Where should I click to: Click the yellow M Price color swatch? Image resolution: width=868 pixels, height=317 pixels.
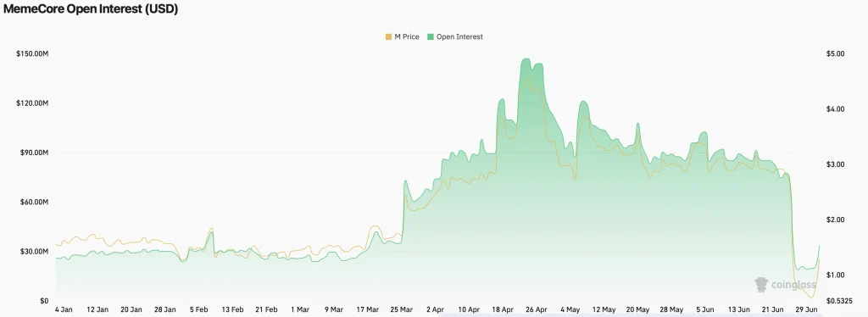click(x=388, y=37)
